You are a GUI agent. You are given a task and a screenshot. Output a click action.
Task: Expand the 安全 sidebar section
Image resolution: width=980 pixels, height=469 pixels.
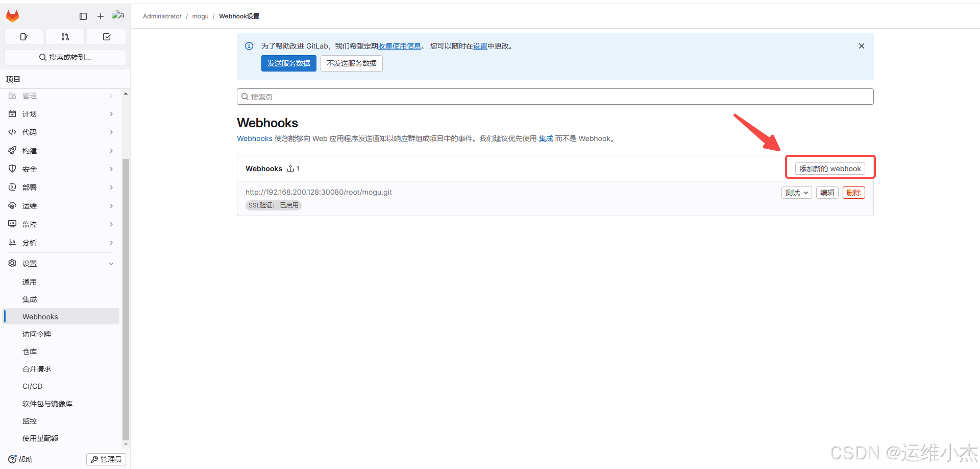(61, 169)
